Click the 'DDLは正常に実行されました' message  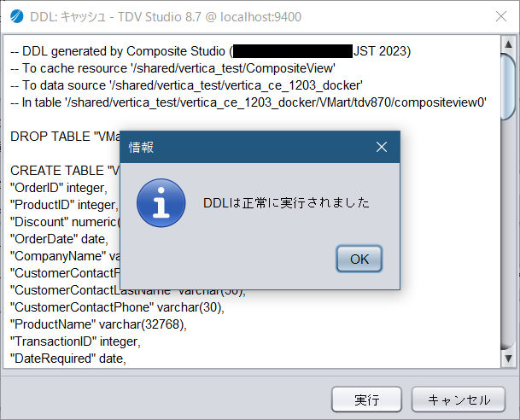coord(286,203)
